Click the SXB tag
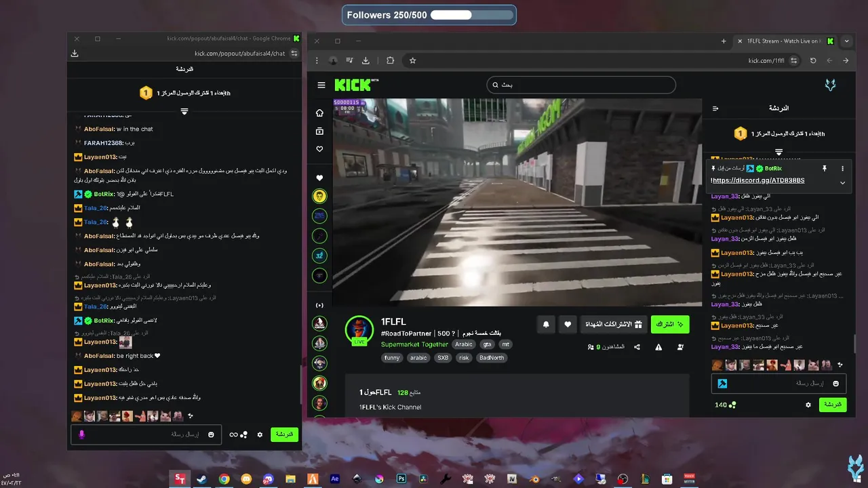Image resolution: width=868 pixels, height=488 pixels. click(443, 358)
